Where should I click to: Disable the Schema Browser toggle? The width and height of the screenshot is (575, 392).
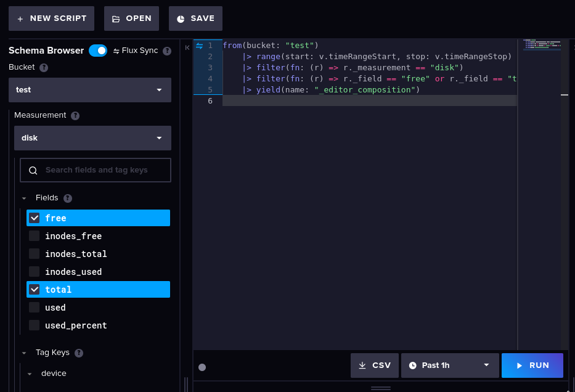point(98,51)
